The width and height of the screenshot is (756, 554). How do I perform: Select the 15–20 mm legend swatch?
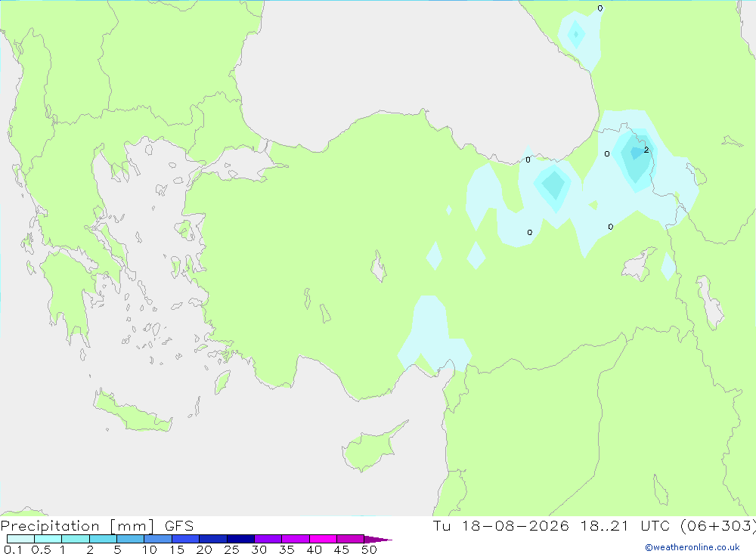pyautogui.click(x=186, y=539)
